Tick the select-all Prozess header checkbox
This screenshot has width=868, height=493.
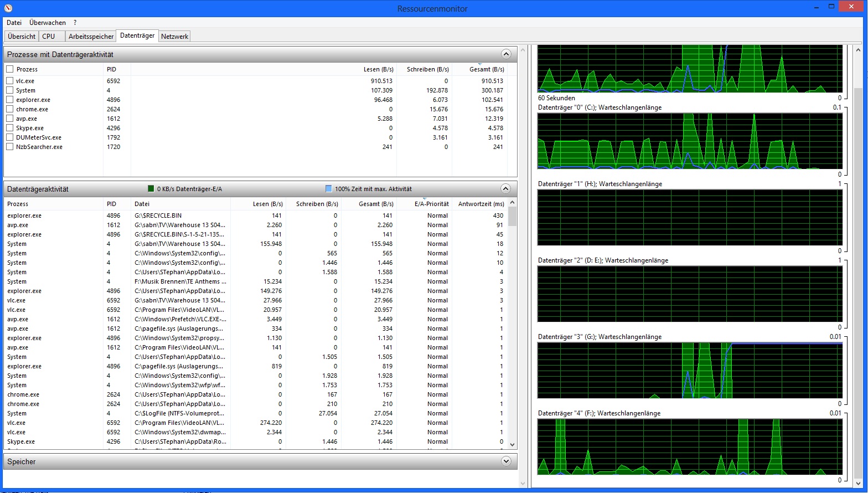10,69
